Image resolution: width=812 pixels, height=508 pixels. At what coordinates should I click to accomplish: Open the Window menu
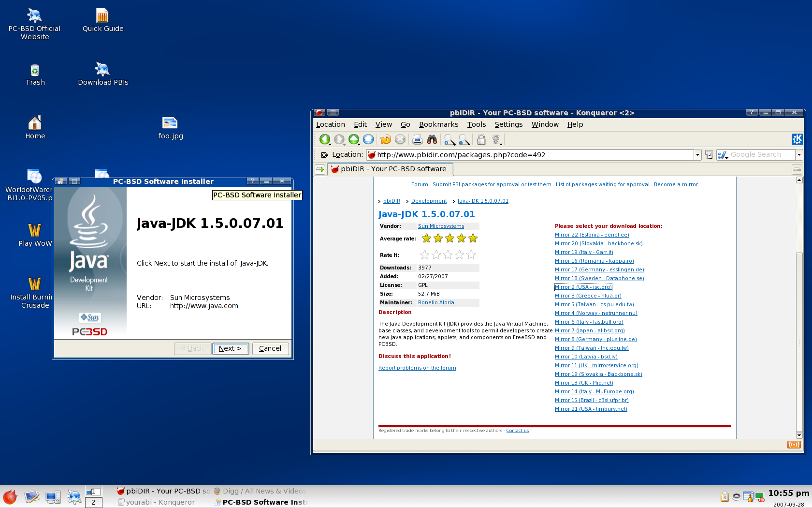click(x=545, y=124)
